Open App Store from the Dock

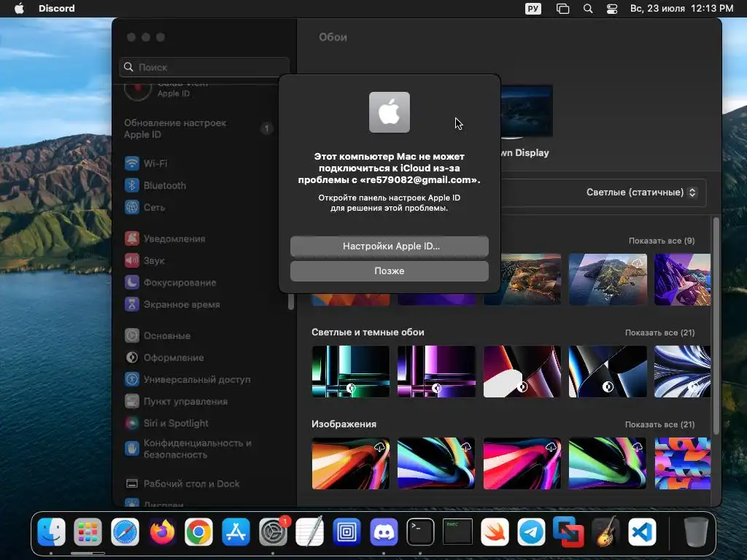[236, 532]
